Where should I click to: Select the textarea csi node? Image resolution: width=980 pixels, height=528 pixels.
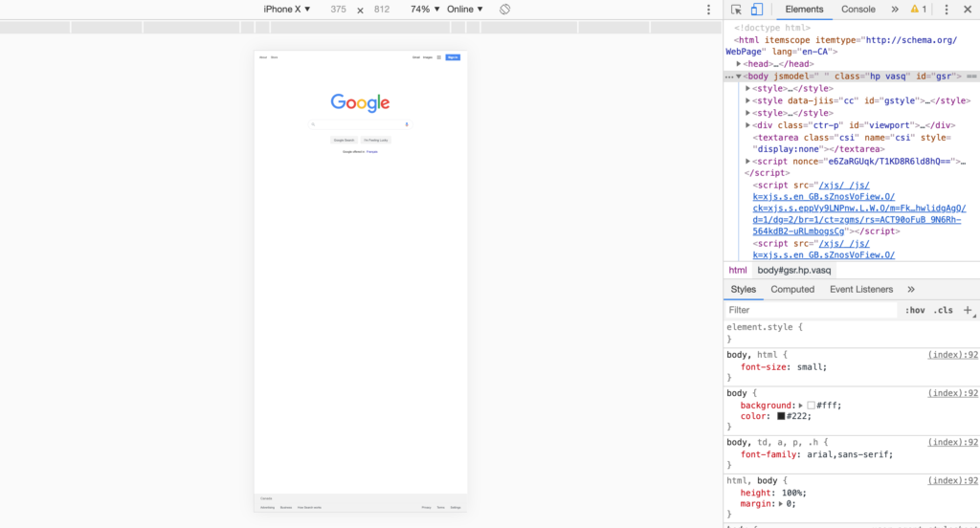tap(852, 143)
